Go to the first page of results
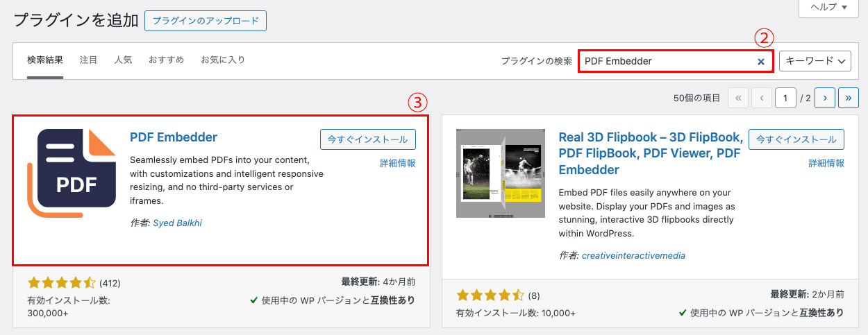868x335 pixels. (x=738, y=98)
